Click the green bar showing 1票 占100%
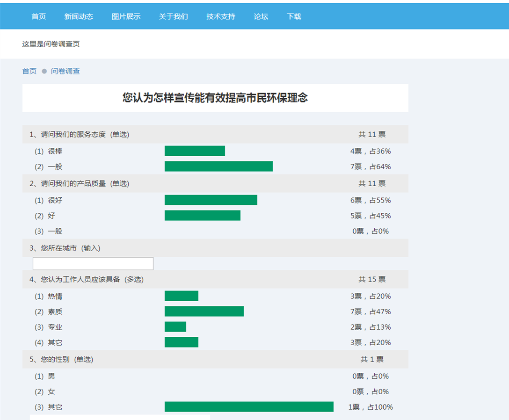 point(249,407)
